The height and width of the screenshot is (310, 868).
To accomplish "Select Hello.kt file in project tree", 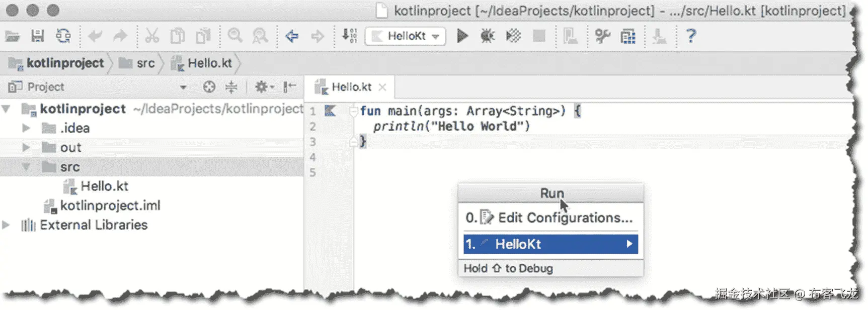I will coord(104,186).
